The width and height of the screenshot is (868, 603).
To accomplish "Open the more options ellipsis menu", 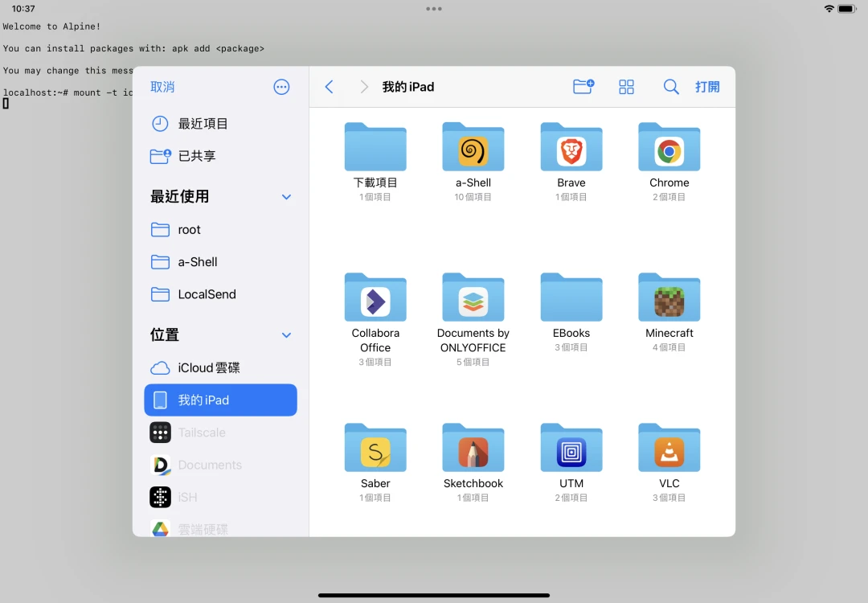I will tap(281, 87).
